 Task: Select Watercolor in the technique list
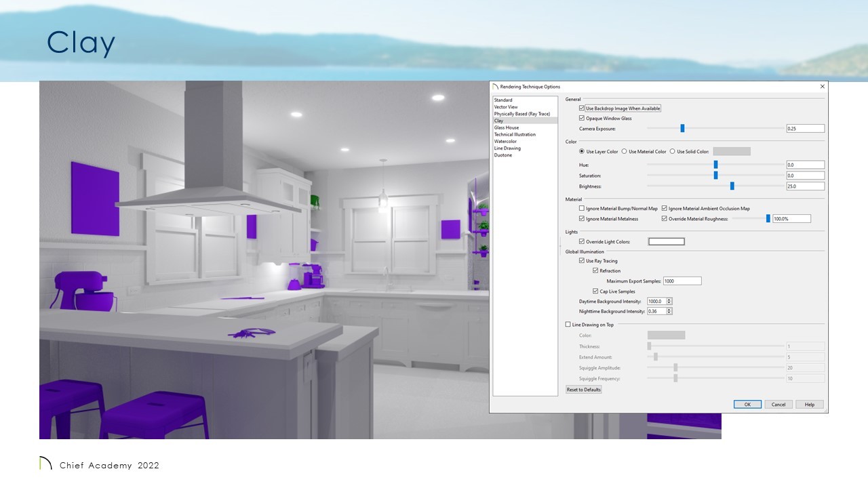click(505, 141)
